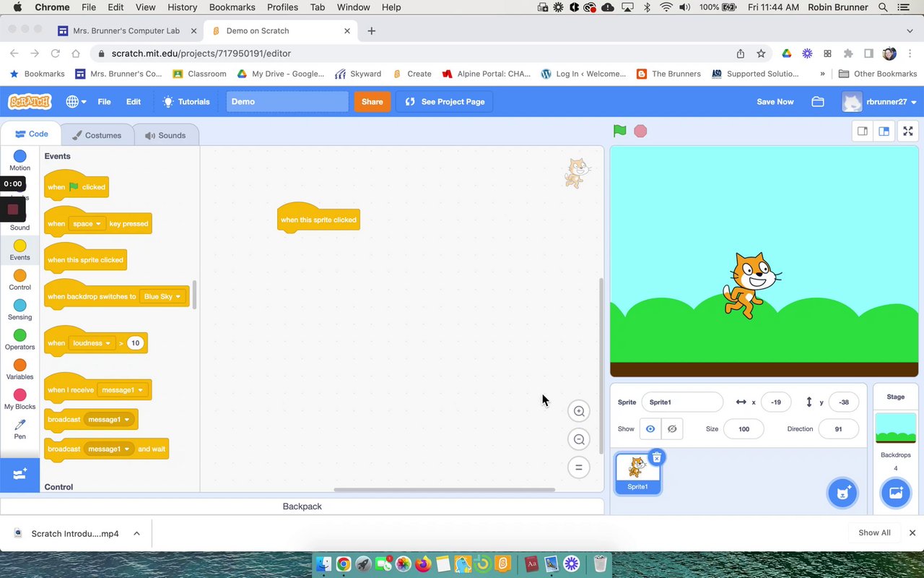The image size is (924, 578).
Task: Open the My Stuff folder icon
Action: coord(818,102)
